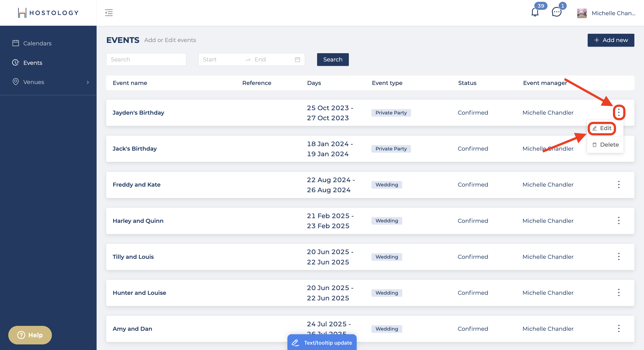Screen dimensions: 644x350
Task: Click the Events sidebar clock icon
Action: tap(15, 62)
